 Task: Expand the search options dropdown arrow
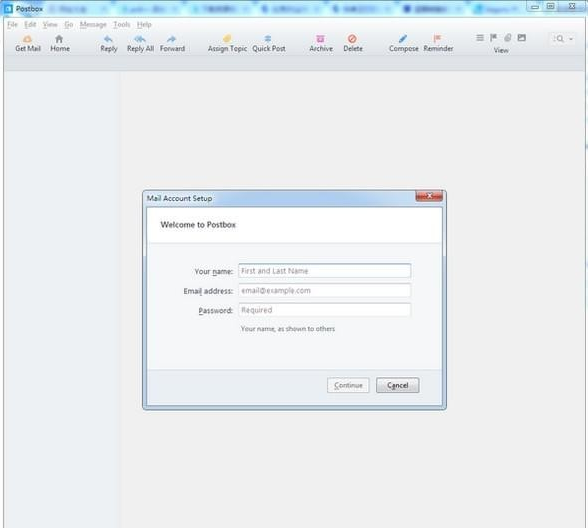point(571,39)
